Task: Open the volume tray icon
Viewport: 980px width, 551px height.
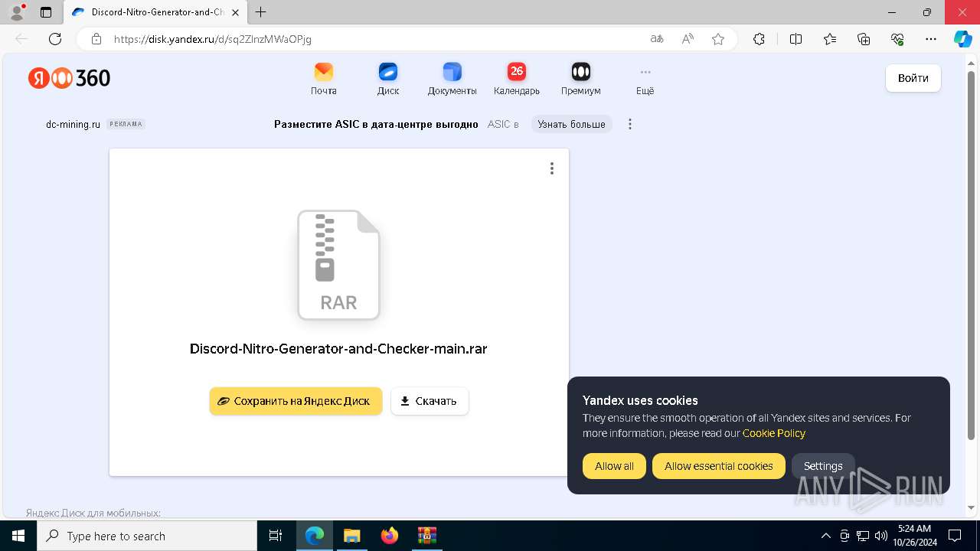Action: (x=880, y=536)
